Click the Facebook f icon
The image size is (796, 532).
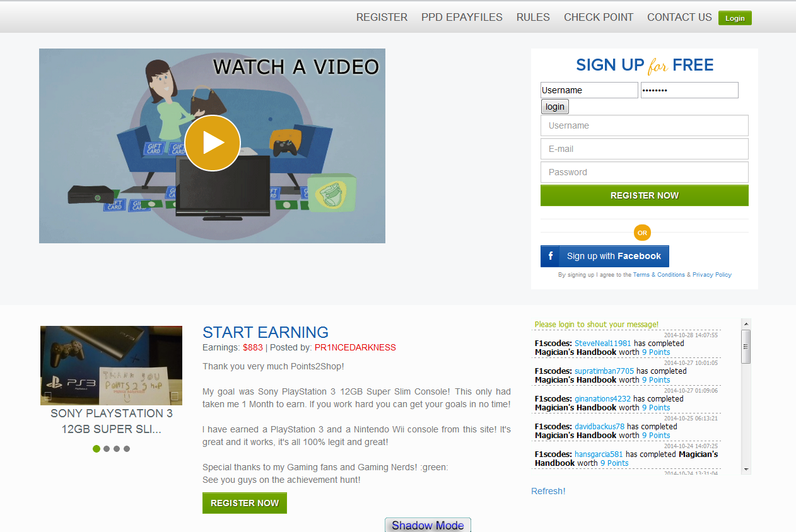pos(550,256)
